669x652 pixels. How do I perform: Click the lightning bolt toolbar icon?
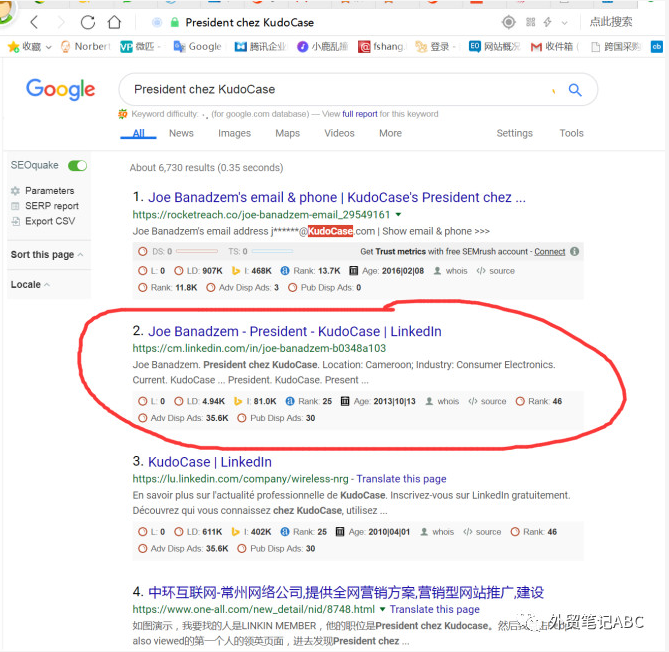(547, 22)
